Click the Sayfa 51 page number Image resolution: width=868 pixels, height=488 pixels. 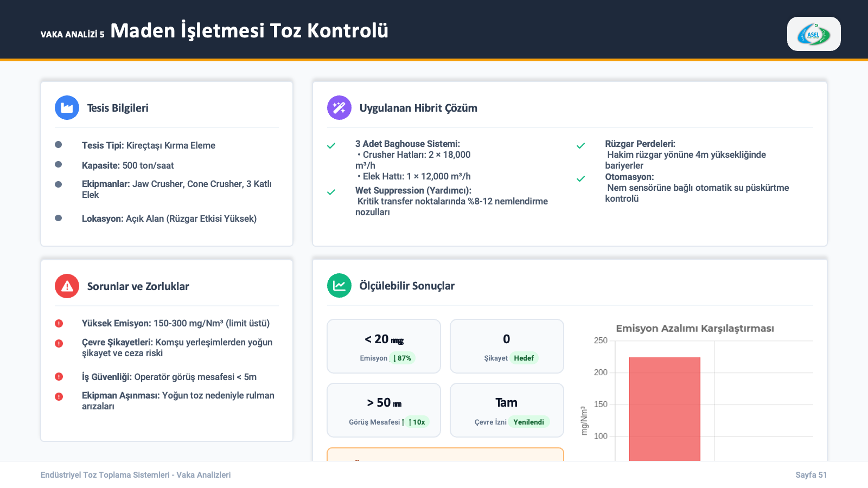[x=811, y=475]
